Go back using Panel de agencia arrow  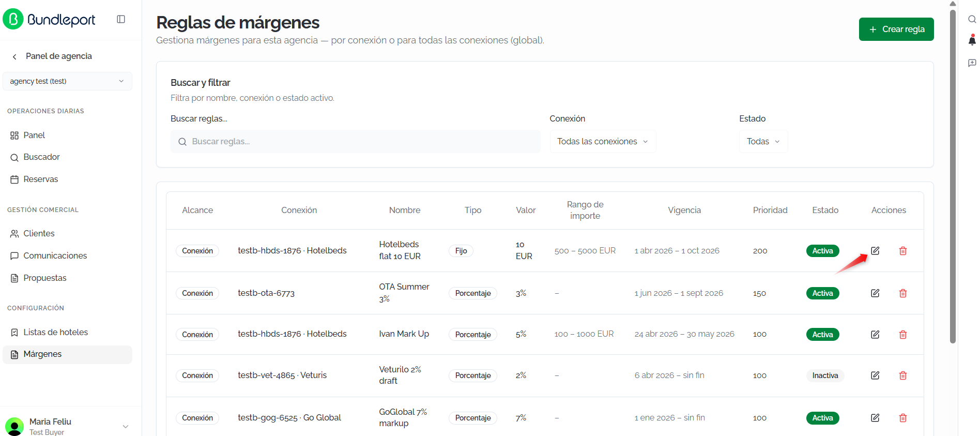pos(14,56)
